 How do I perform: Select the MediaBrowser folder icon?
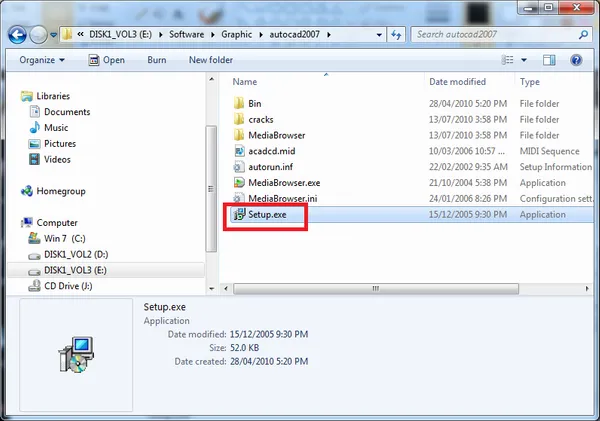[239, 135]
